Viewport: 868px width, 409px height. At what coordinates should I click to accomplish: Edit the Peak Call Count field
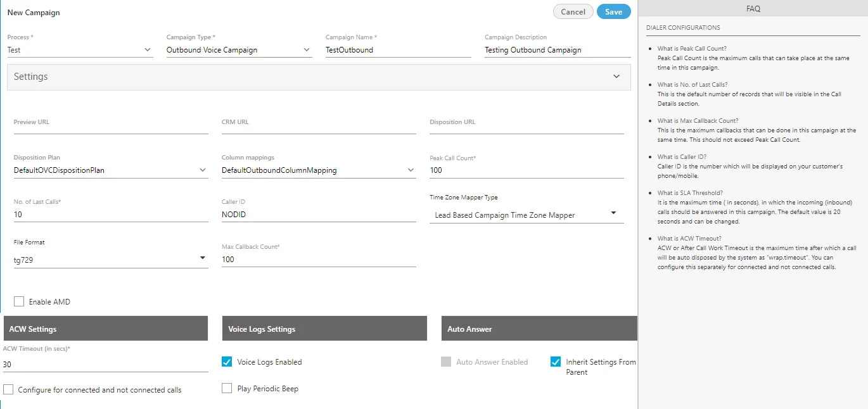click(527, 170)
